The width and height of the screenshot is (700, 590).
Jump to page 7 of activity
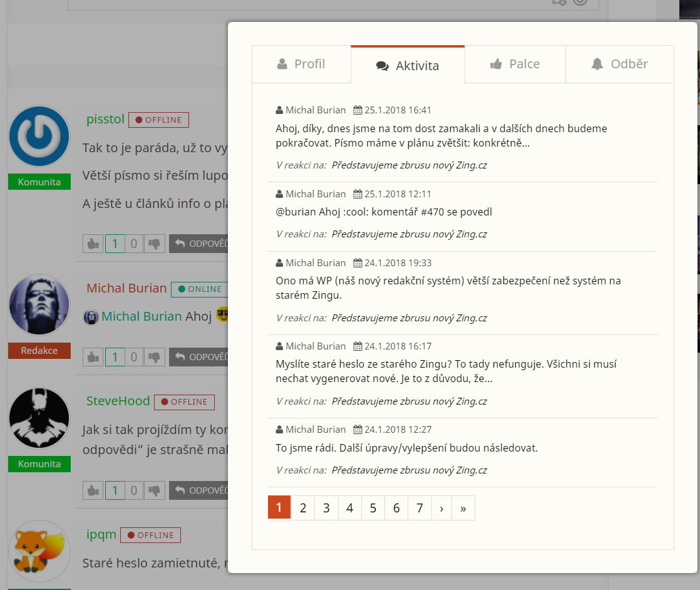coord(419,508)
